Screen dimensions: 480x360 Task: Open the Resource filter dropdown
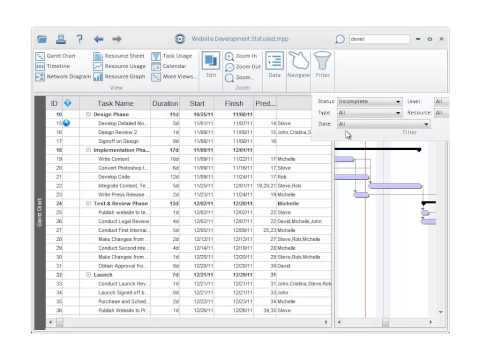coord(441,113)
